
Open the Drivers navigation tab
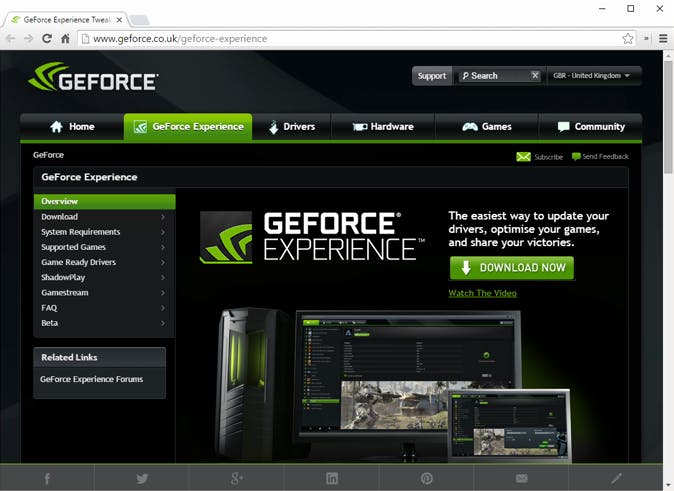291,127
